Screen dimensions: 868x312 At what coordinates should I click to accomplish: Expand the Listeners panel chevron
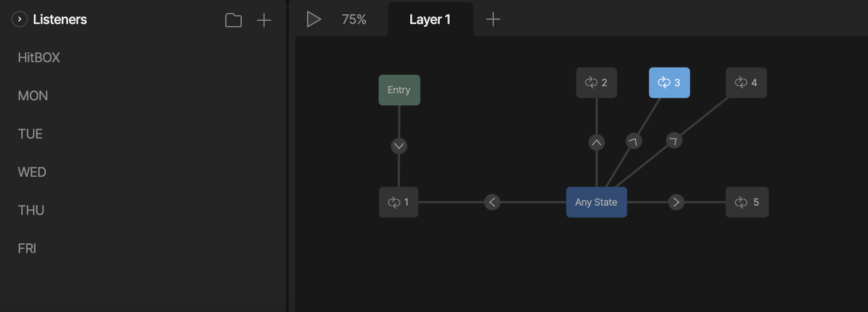[x=20, y=19]
